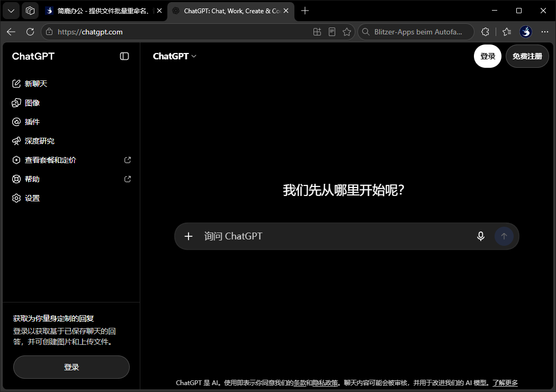
Task: Open immersive reader icon in address bar
Action: pos(332,32)
